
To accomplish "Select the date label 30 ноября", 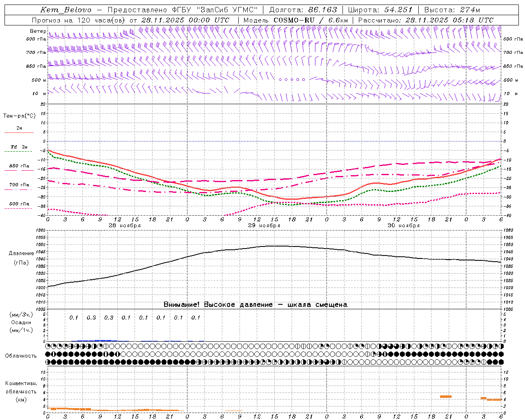I will [404, 226].
